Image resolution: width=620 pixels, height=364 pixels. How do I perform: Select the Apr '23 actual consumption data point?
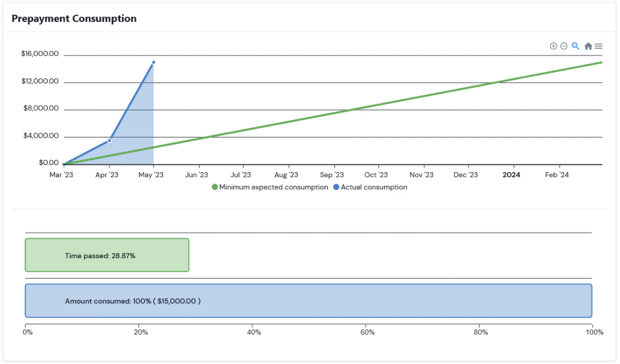coord(110,141)
